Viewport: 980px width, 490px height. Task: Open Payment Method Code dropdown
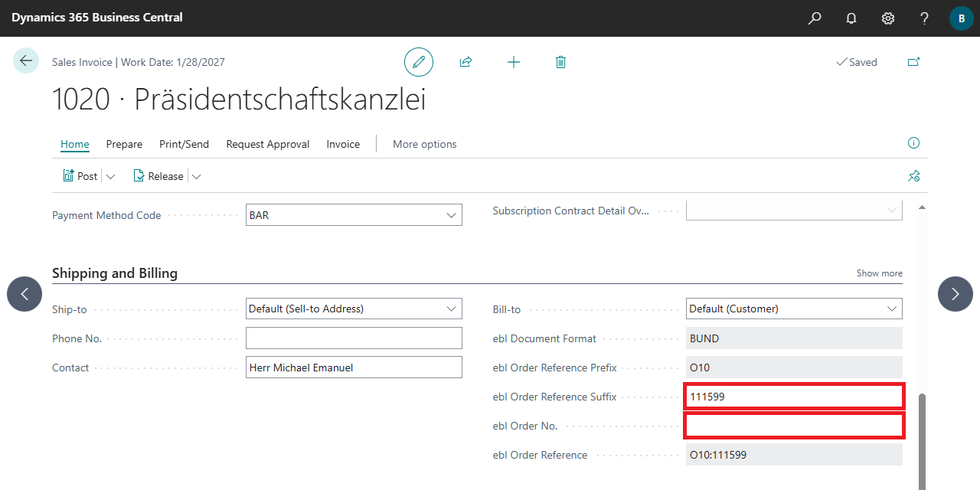pos(451,216)
